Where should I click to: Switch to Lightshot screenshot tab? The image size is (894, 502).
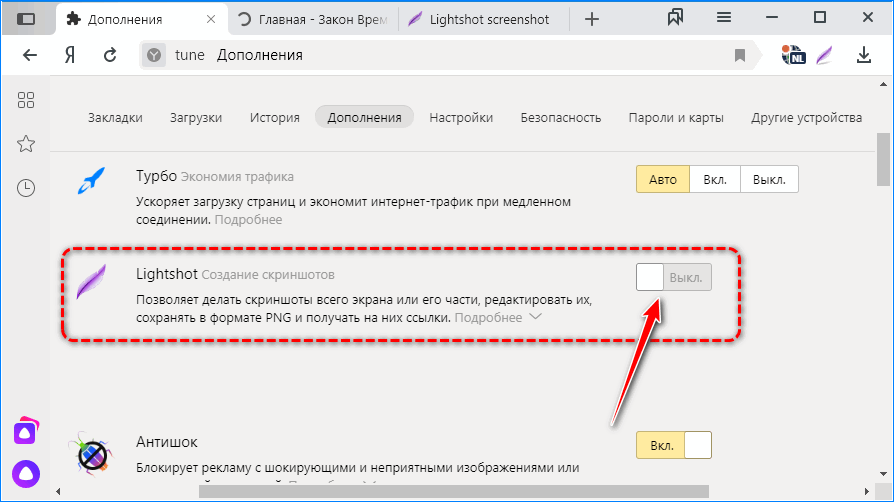tap(484, 19)
